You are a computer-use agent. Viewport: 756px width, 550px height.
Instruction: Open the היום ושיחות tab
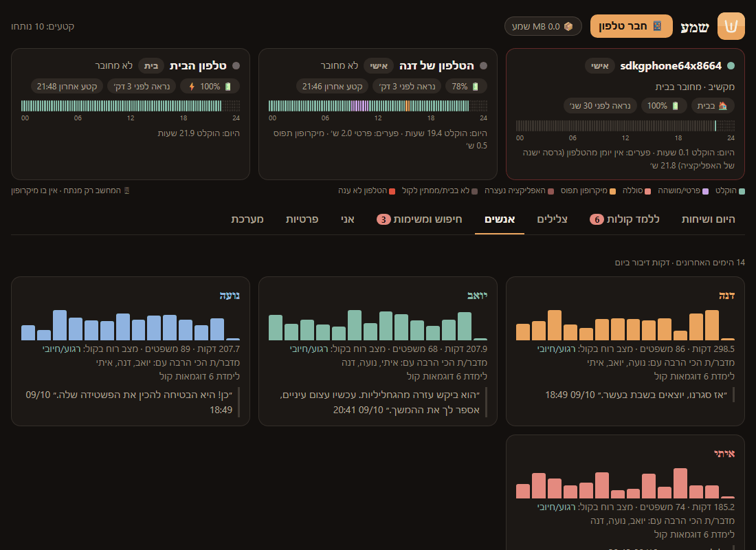tap(709, 219)
